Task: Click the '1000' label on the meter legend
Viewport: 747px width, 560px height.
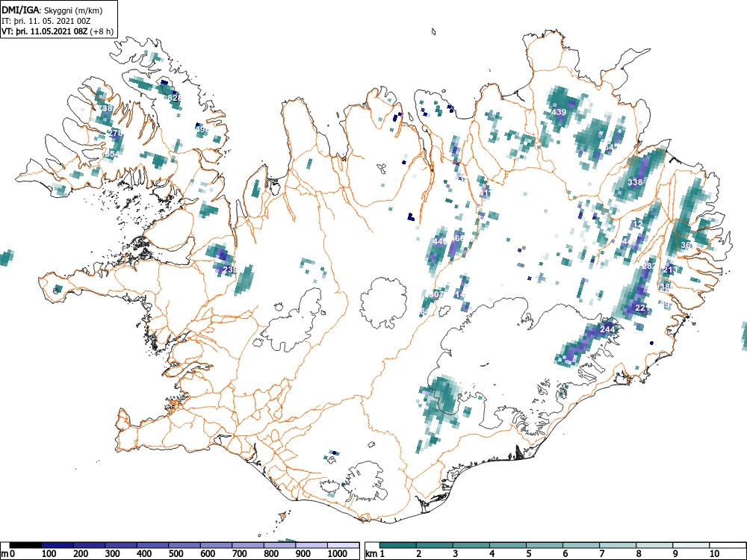Action: [x=338, y=554]
